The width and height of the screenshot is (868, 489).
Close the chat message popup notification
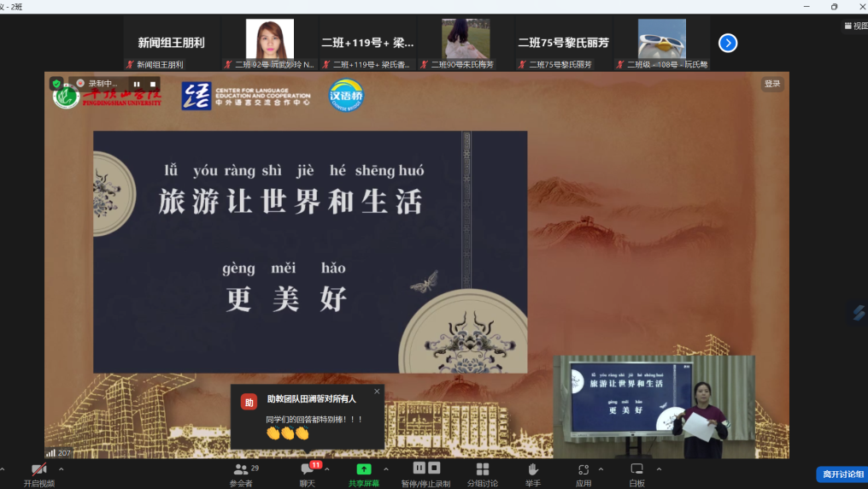pyautogui.click(x=377, y=392)
